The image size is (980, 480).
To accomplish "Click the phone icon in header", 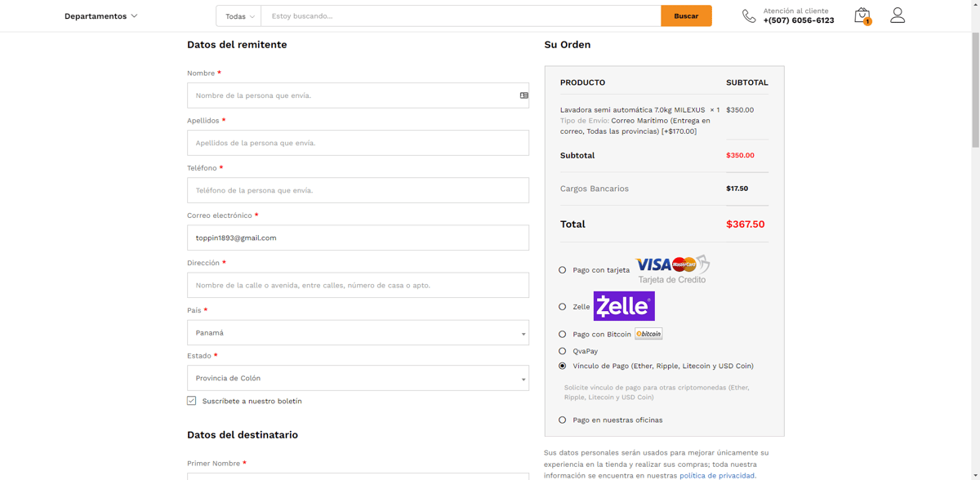I will click(x=749, y=16).
